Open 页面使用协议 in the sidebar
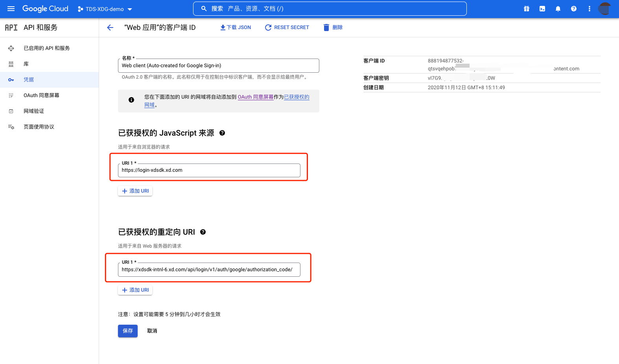The height and width of the screenshot is (364, 619). pyautogui.click(x=49, y=127)
